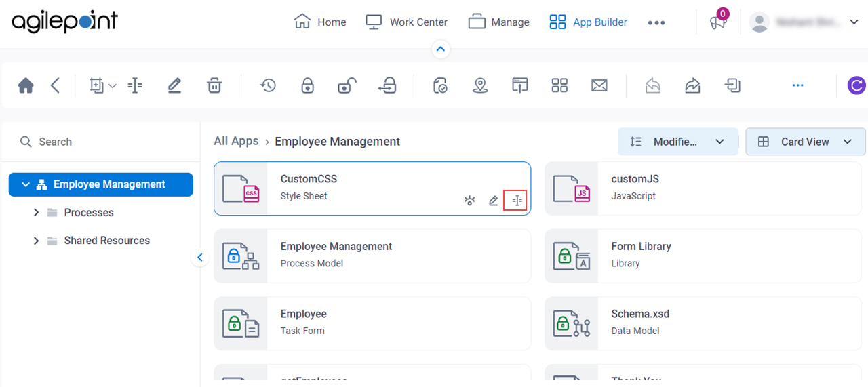Open the dropdown arrow beside the add icon
This screenshot has height=387, width=868.
[x=113, y=86]
